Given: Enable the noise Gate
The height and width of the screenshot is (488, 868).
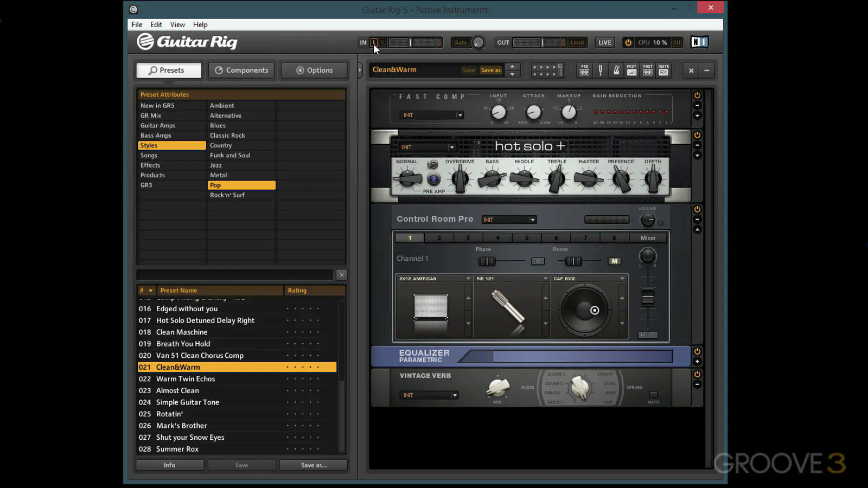Looking at the screenshot, I should (460, 42).
